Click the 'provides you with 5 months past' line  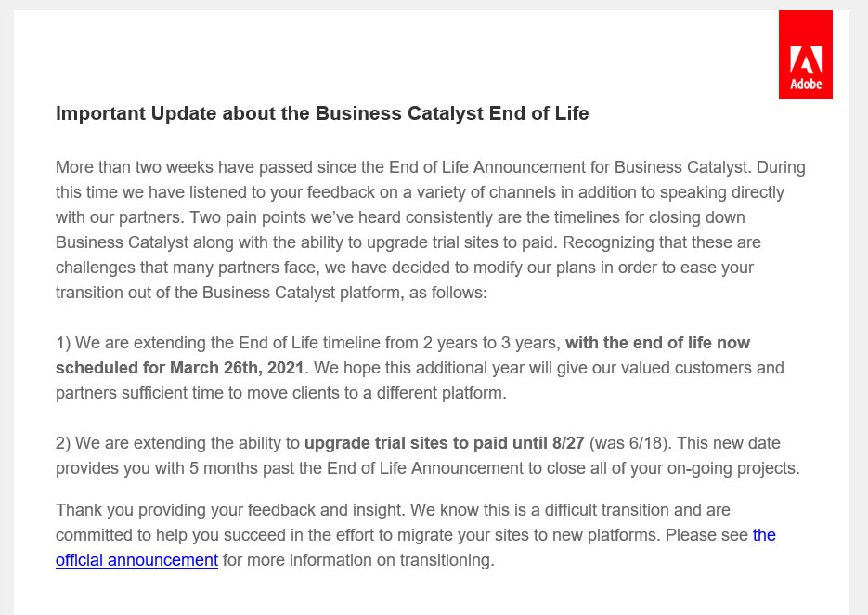pyautogui.click(x=428, y=468)
